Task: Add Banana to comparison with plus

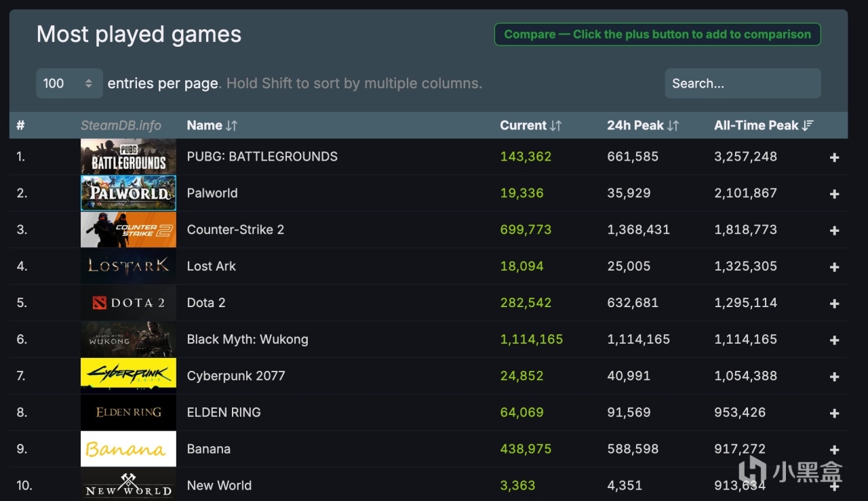Action: click(x=834, y=450)
